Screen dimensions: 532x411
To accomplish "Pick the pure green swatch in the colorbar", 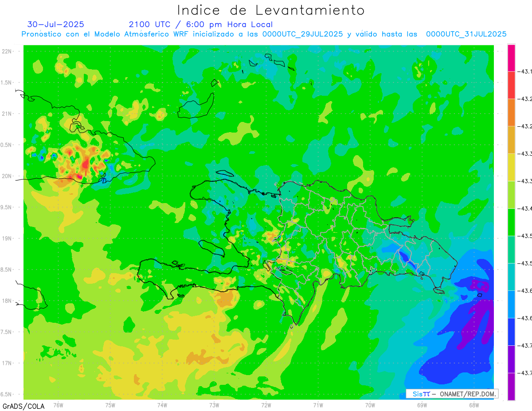I will (x=511, y=222).
